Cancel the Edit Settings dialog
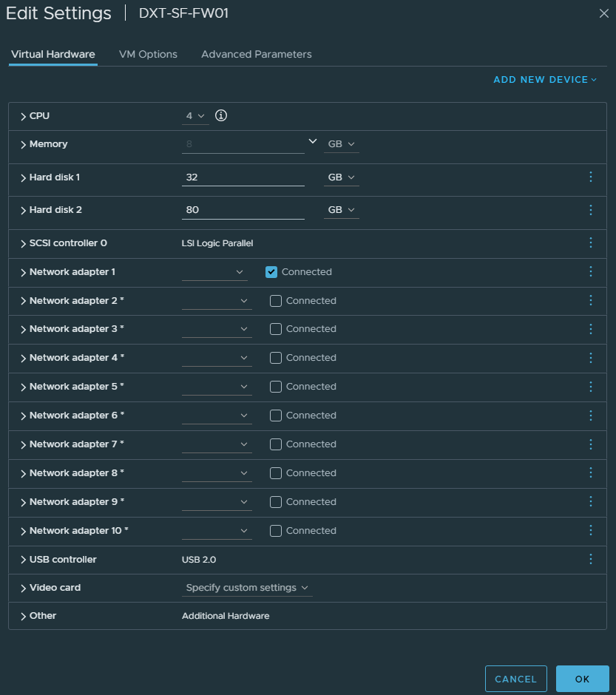Viewport: 616px width, 695px height. [515, 679]
